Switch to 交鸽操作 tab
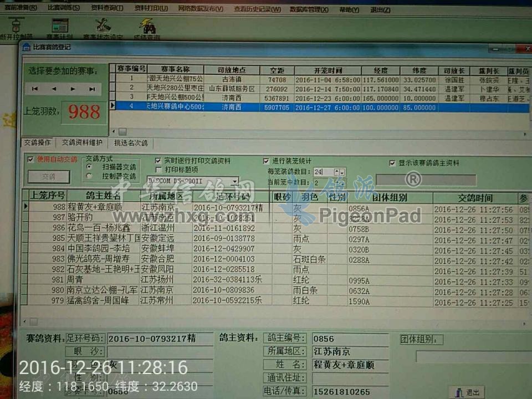Viewport: 532px width, 399px height. pyautogui.click(x=37, y=143)
